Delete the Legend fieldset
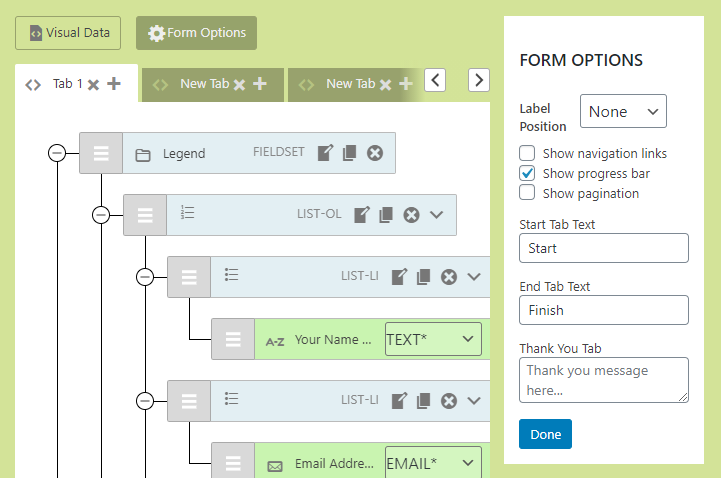 (374, 153)
